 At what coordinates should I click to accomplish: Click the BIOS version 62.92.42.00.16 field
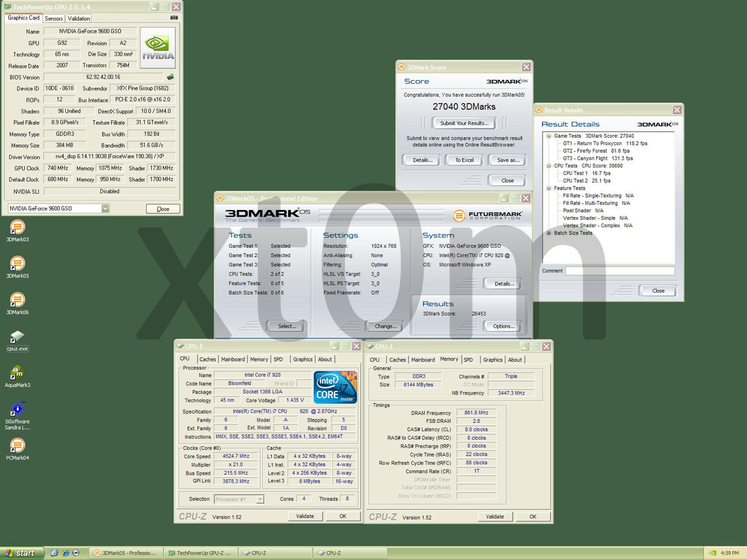click(103, 77)
